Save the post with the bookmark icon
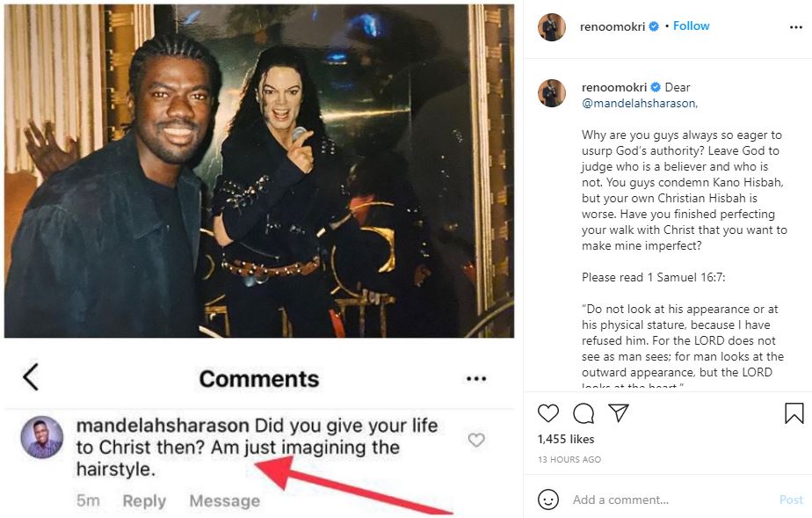The height and width of the screenshot is (518, 812). 794,413
